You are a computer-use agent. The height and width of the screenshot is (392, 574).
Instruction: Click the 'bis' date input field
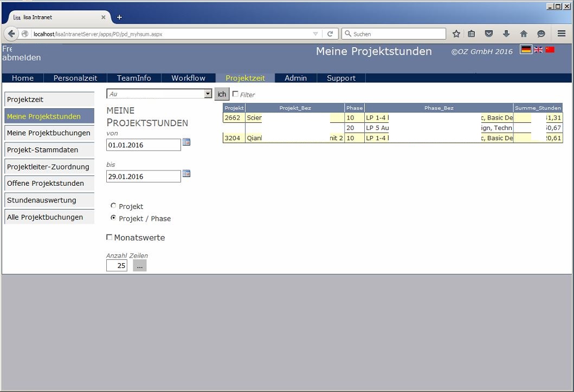(144, 177)
